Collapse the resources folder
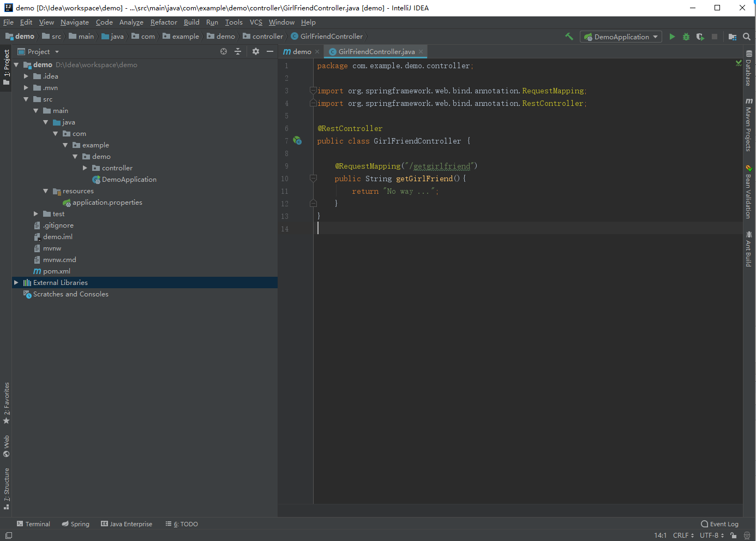756x541 pixels. (x=46, y=191)
